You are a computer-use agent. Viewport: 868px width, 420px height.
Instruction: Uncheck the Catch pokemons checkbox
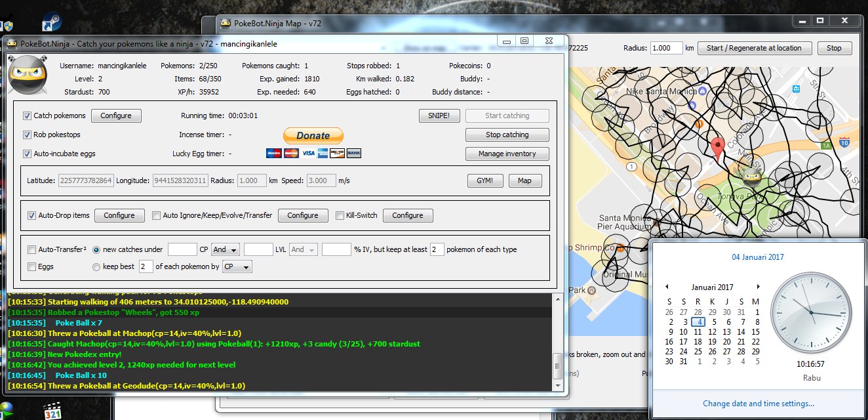pos(28,115)
